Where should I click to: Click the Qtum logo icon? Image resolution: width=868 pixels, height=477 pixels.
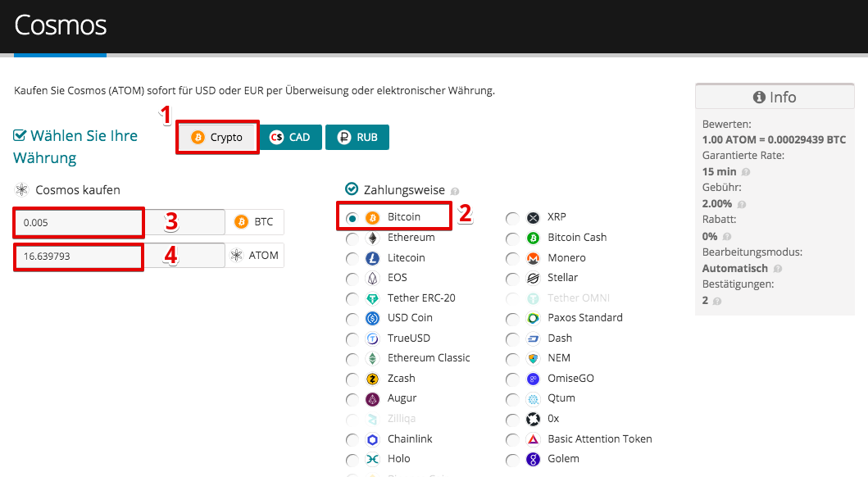pyautogui.click(x=533, y=398)
